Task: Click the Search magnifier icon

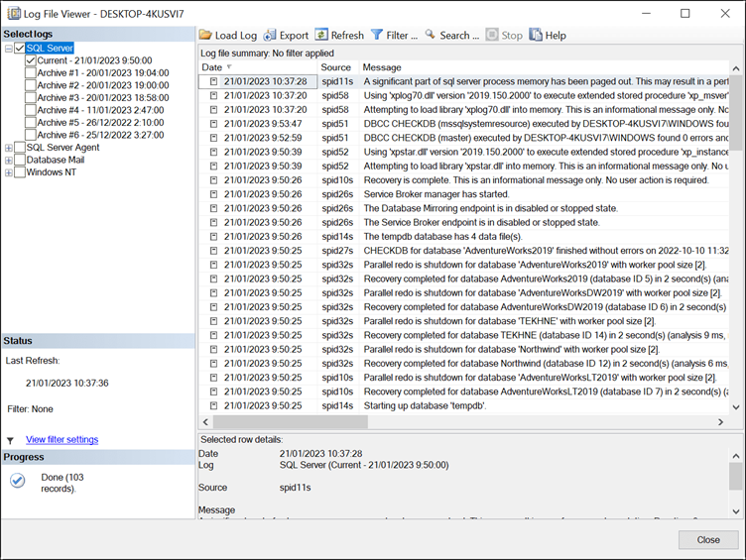Action: 431,35
